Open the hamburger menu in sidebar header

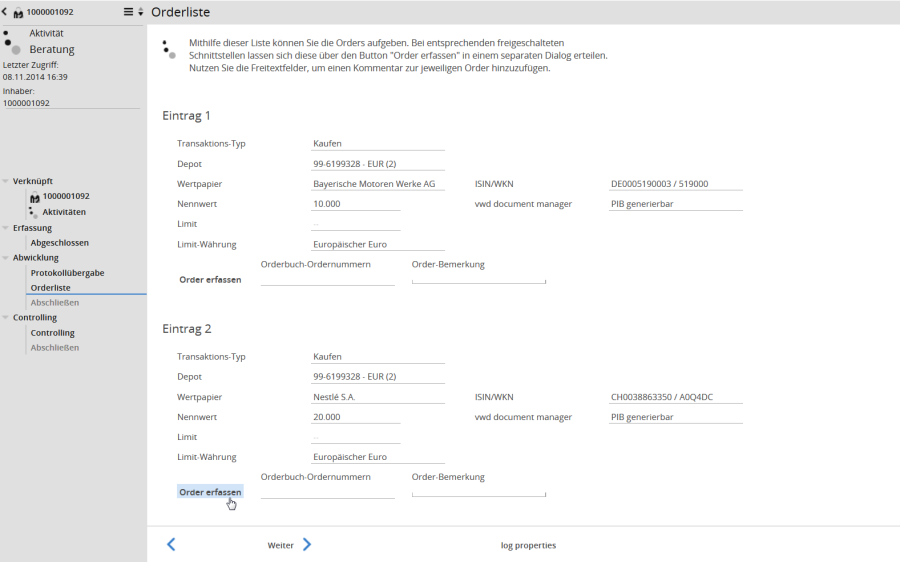(128, 12)
